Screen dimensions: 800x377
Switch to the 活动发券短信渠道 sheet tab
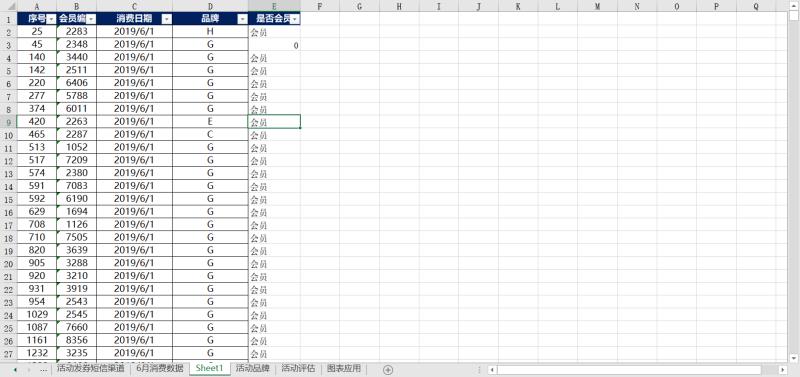click(x=91, y=368)
